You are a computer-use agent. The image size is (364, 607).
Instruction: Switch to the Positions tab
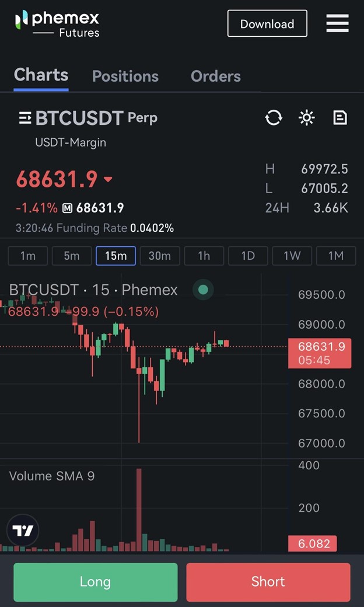(125, 76)
